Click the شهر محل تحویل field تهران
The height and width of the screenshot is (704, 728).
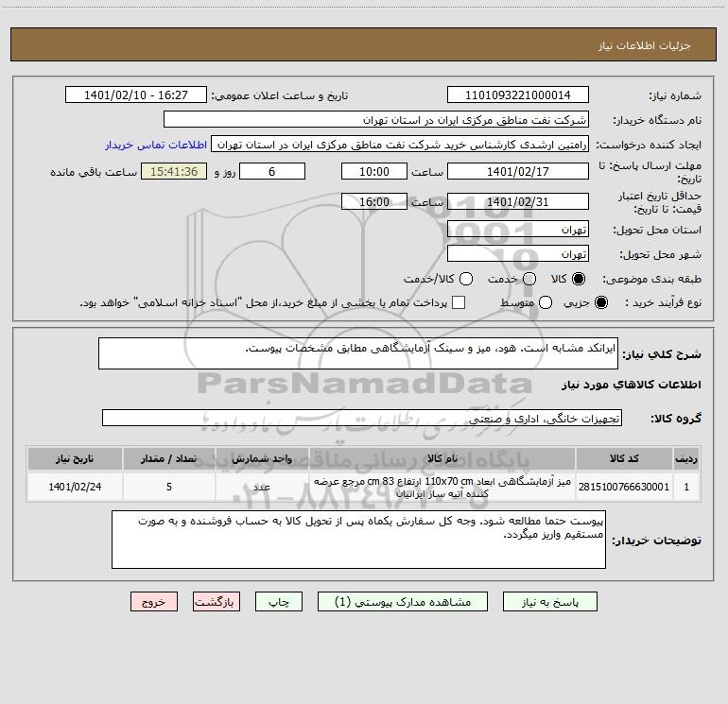click(518, 253)
